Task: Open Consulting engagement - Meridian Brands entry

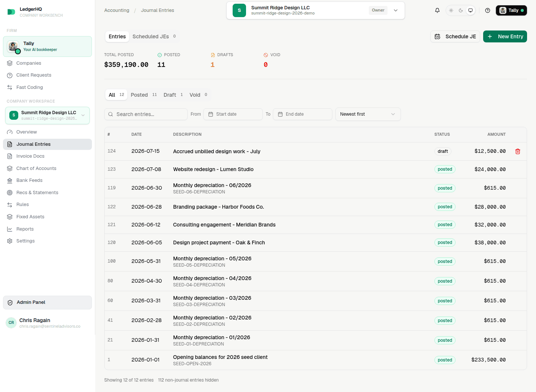Action: coord(316,225)
